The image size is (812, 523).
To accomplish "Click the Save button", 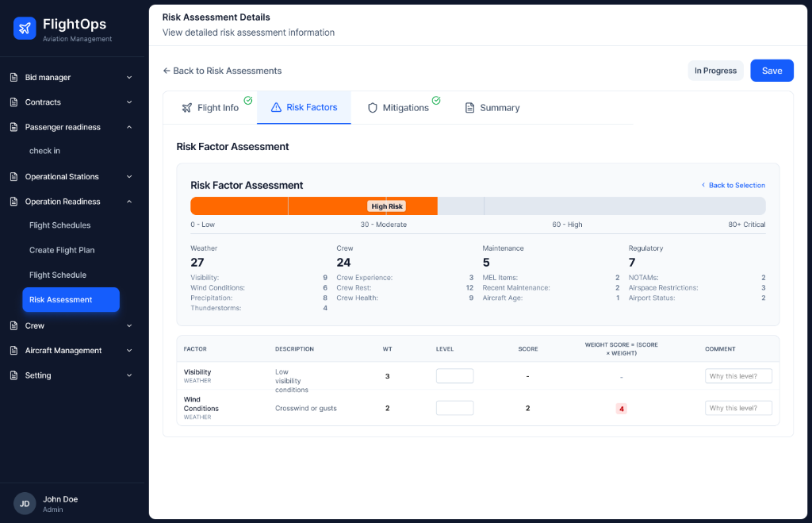I will click(x=772, y=71).
